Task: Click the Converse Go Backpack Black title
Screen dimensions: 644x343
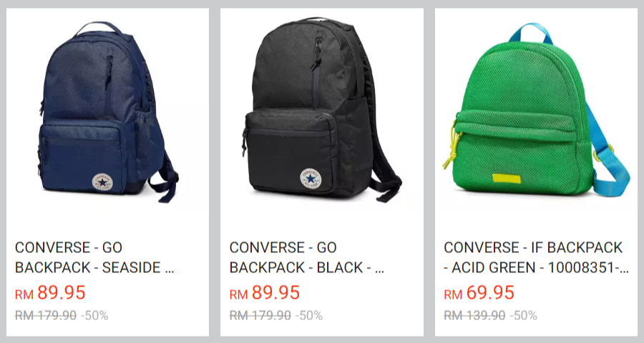Action: point(307,257)
